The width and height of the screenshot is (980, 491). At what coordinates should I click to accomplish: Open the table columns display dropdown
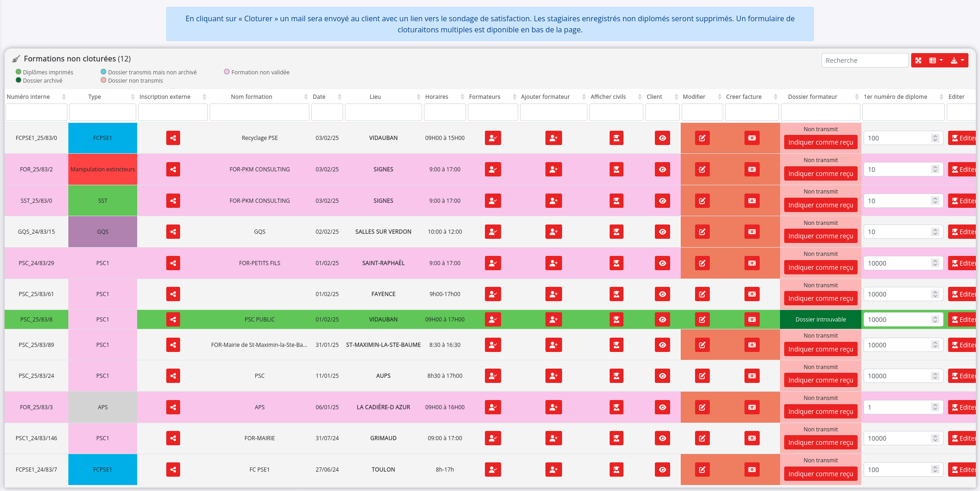[936, 61]
